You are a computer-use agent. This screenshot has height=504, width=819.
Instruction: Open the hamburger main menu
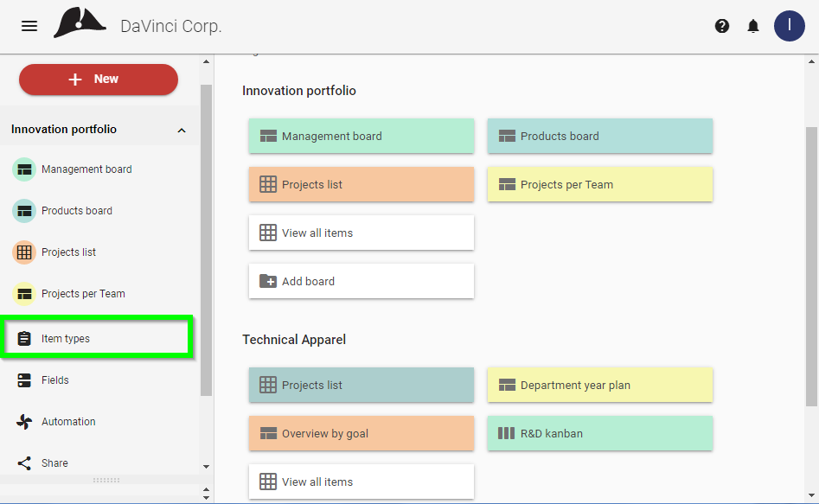(29, 26)
